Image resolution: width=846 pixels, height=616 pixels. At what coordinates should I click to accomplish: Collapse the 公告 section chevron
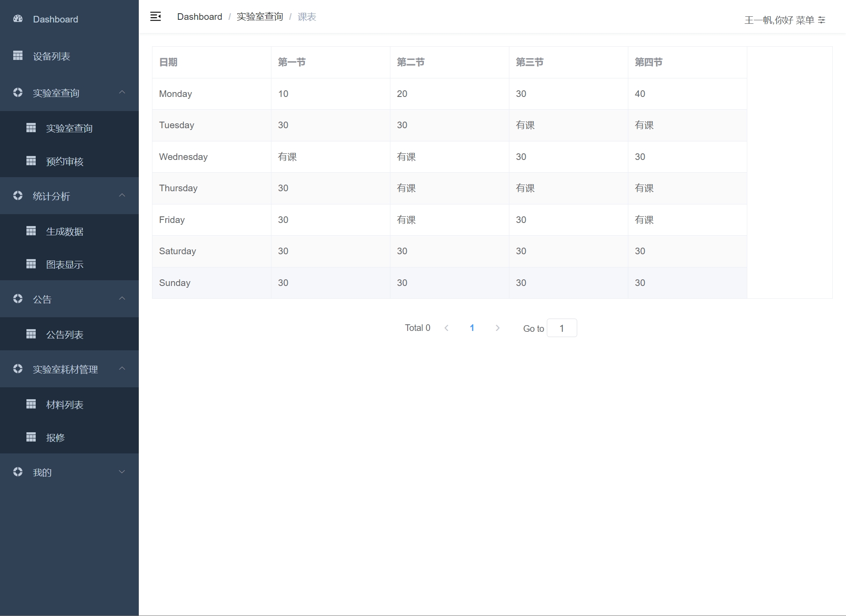point(122,298)
